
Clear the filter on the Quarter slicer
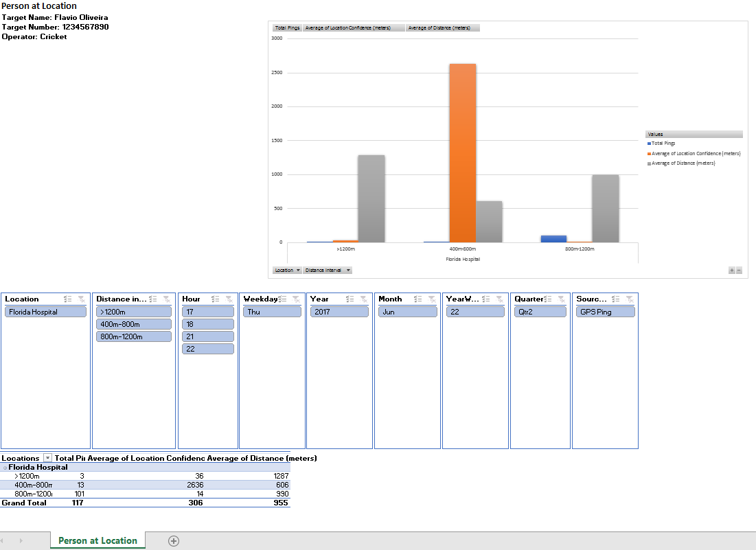pos(562,299)
